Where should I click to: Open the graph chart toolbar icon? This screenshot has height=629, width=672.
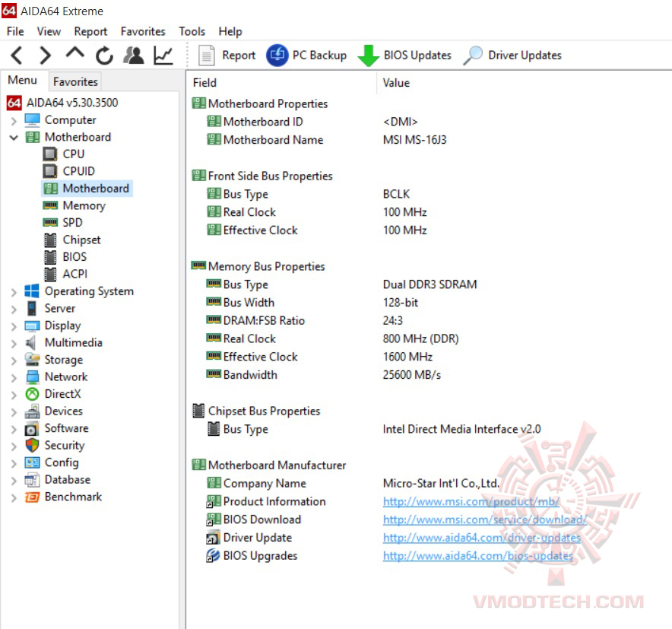tap(163, 56)
